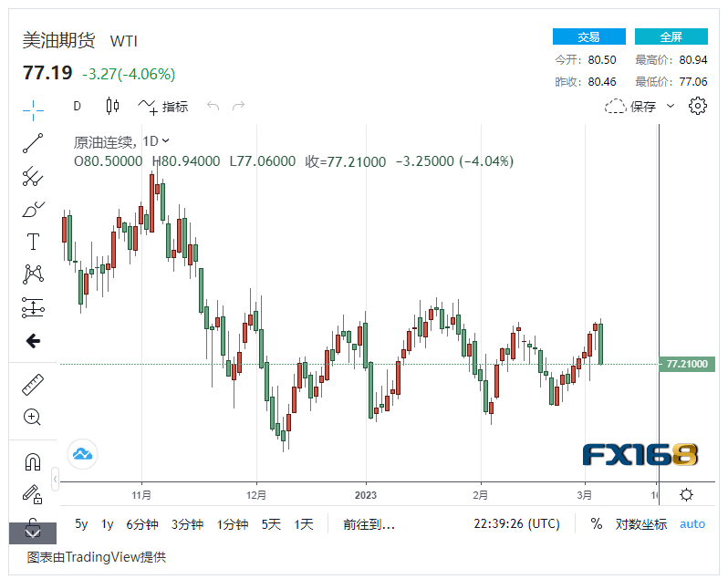Select the pitchfork drawing tool
Screen dimensions: 728x579
(33, 176)
